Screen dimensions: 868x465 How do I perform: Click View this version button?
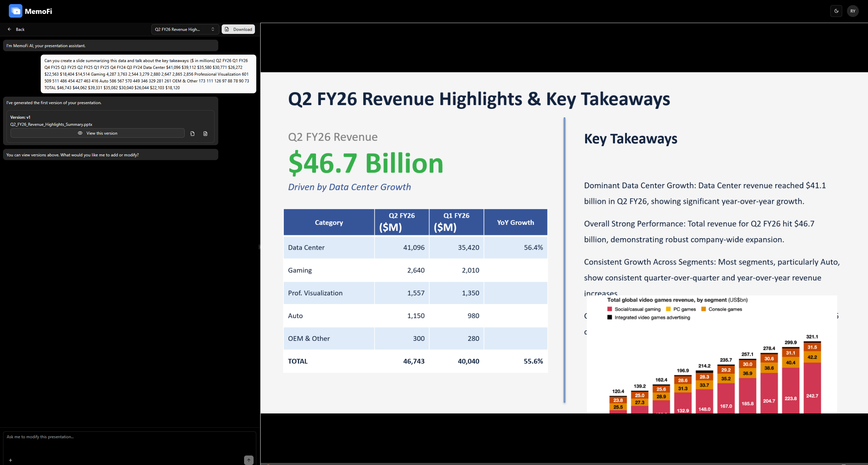pyautogui.click(x=98, y=133)
